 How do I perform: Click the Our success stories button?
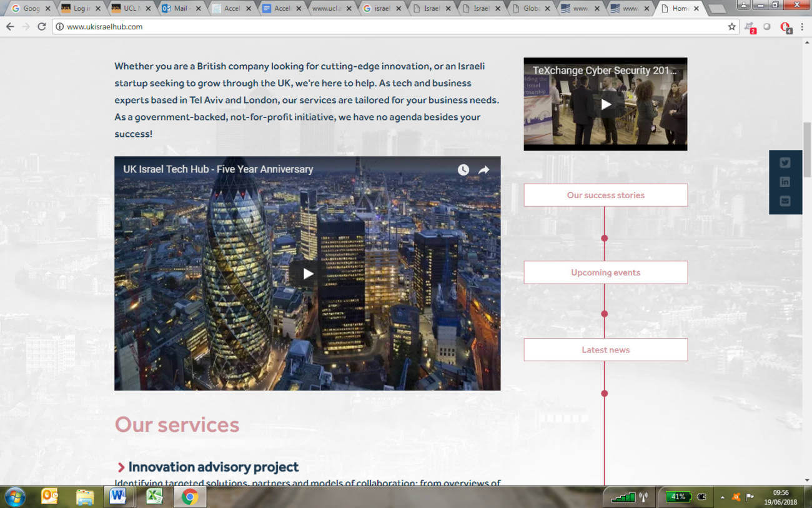605,195
